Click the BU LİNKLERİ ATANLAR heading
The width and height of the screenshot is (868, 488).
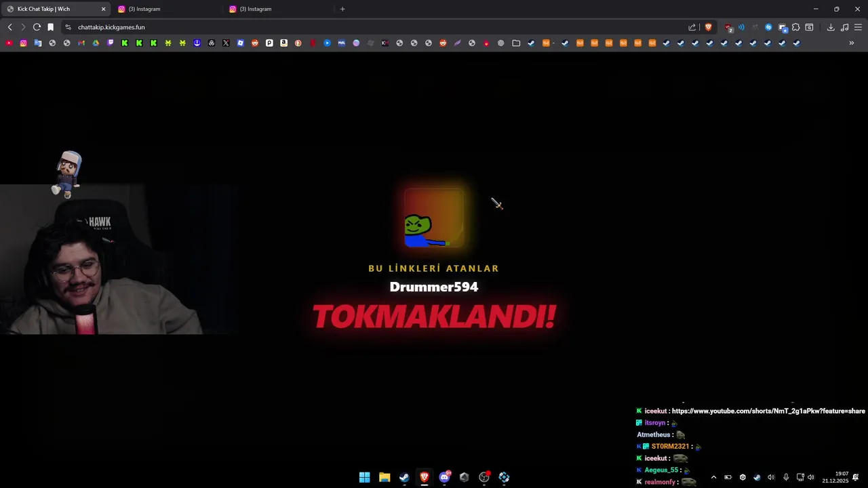pos(434,268)
